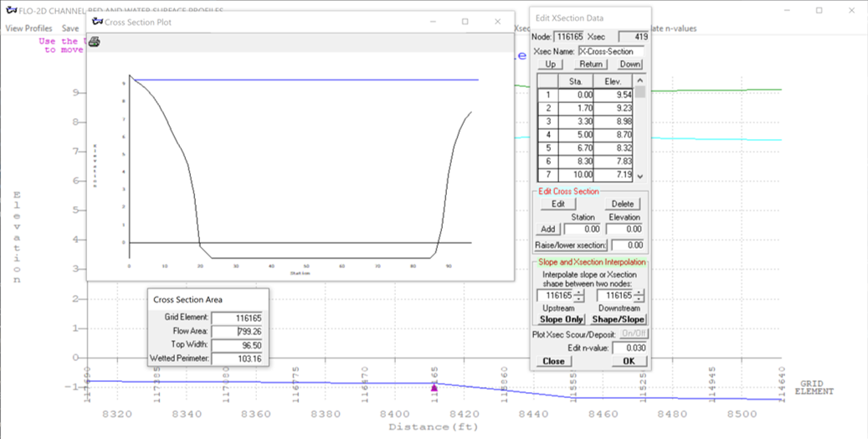The height and width of the screenshot is (439, 868).
Task: Click the Raise/lower xsection button
Action: 570,245
